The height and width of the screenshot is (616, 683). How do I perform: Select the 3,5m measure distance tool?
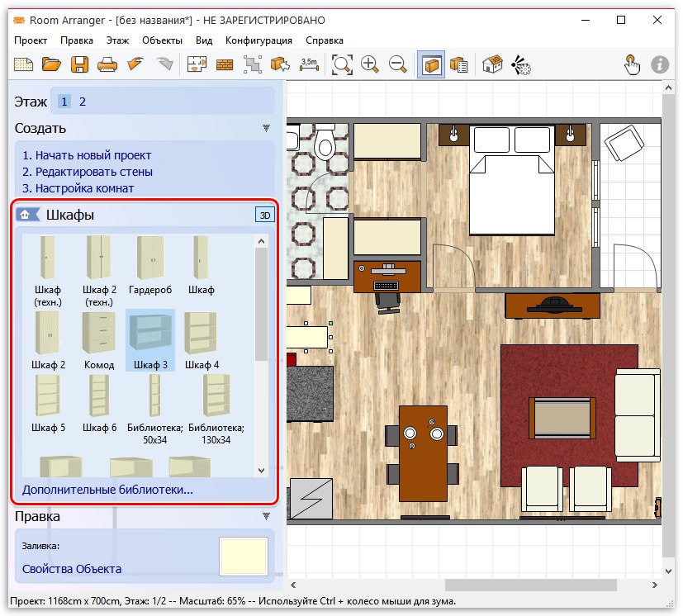tap(309, 64)
